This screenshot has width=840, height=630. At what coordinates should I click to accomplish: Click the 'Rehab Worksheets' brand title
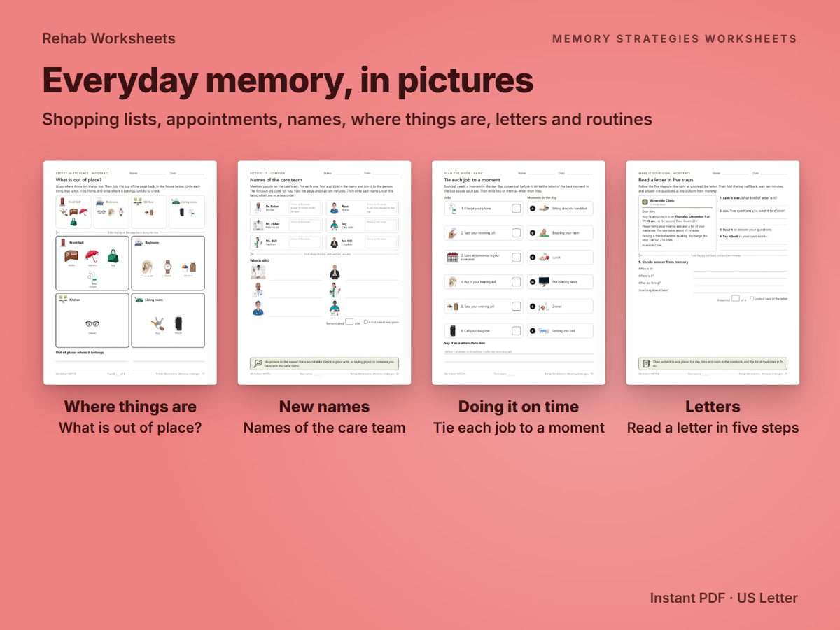[x=108, y=38]
